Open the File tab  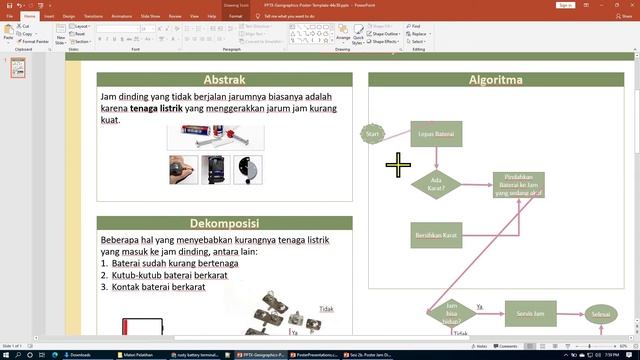[9, 16]
